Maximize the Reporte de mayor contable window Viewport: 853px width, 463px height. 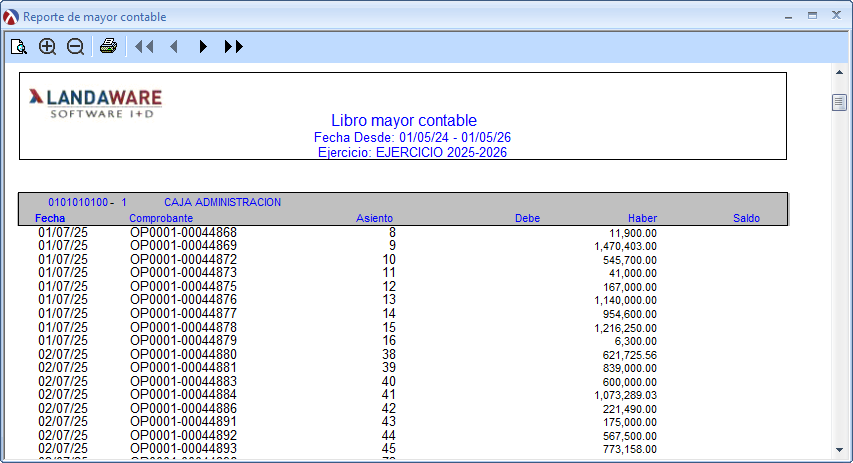[x=812, y=16]
